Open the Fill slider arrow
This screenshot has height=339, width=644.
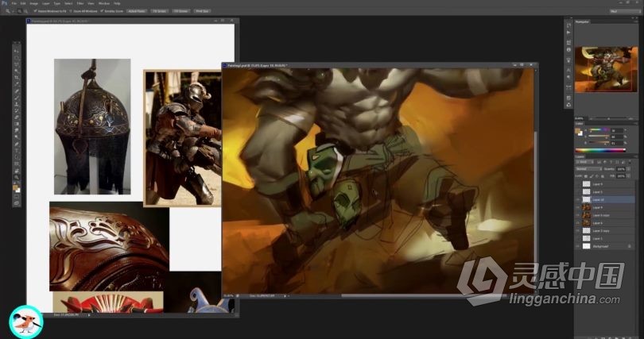tap(629, 176)
